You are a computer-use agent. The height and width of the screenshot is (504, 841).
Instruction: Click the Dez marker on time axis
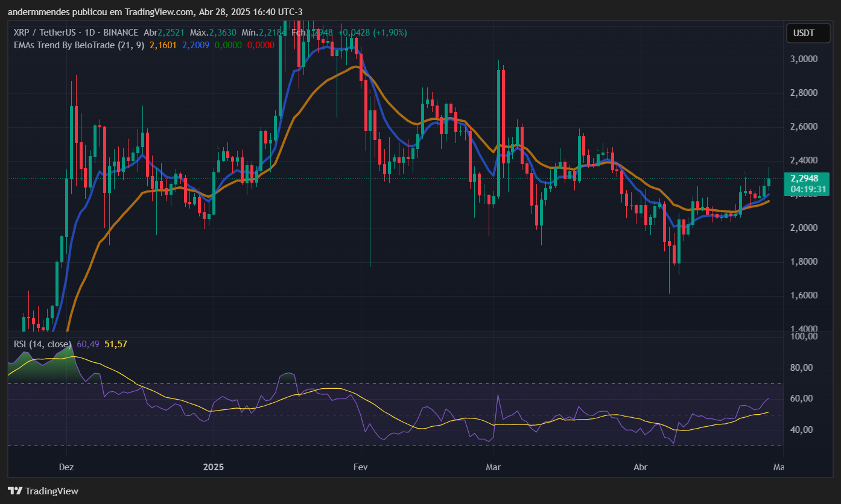coord(67,467)
